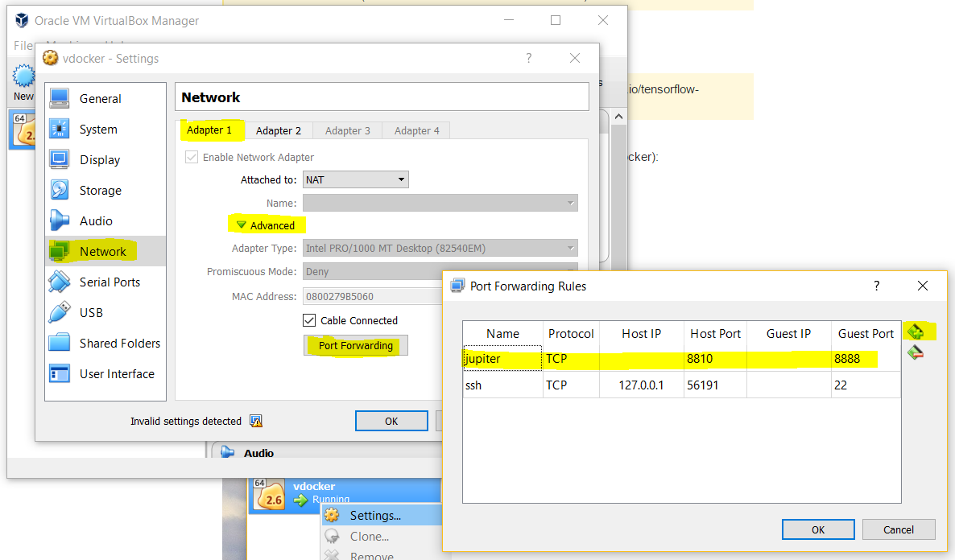Click VirtualBox Manager title bar logo

coord(22,20)
